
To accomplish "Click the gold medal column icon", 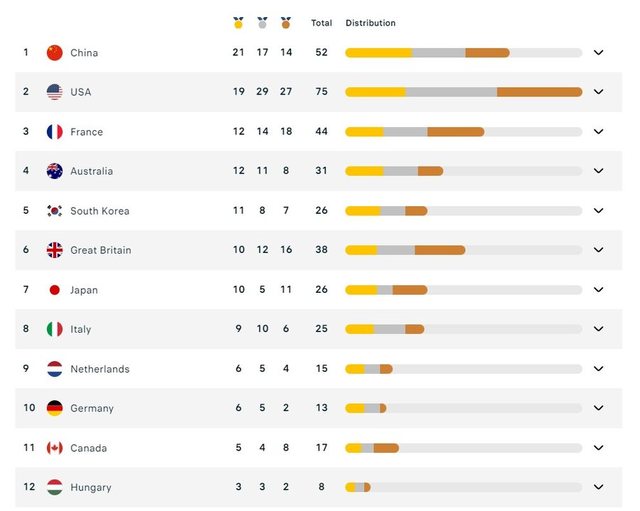I will pyautogui.click(x=238, y=23).
